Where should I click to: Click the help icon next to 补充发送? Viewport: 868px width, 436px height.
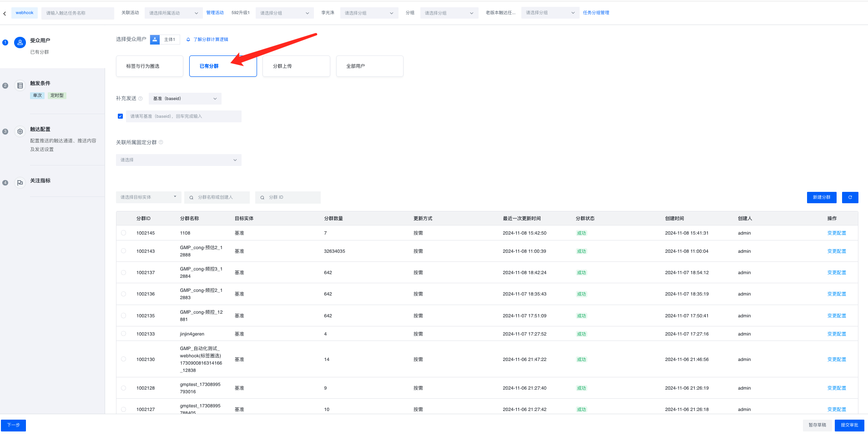tap(141, 99)
